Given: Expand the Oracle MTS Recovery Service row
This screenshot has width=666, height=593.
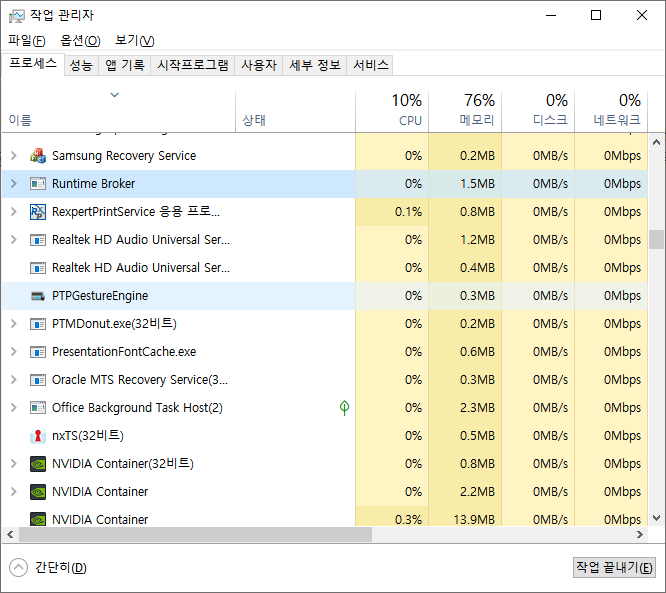Looking at the screenshot, I should tap(14, 380).
